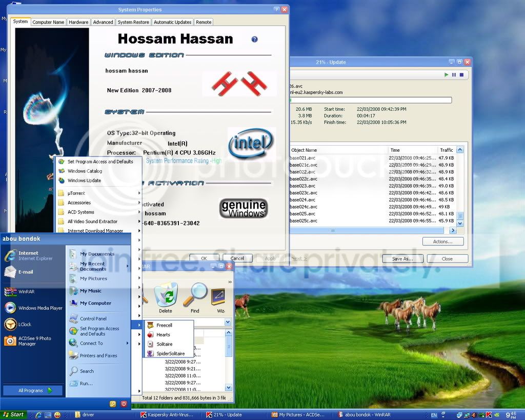Screen dimensions: 525x420
Task: Open All Programs in Start menu
Action: [33, 391]
